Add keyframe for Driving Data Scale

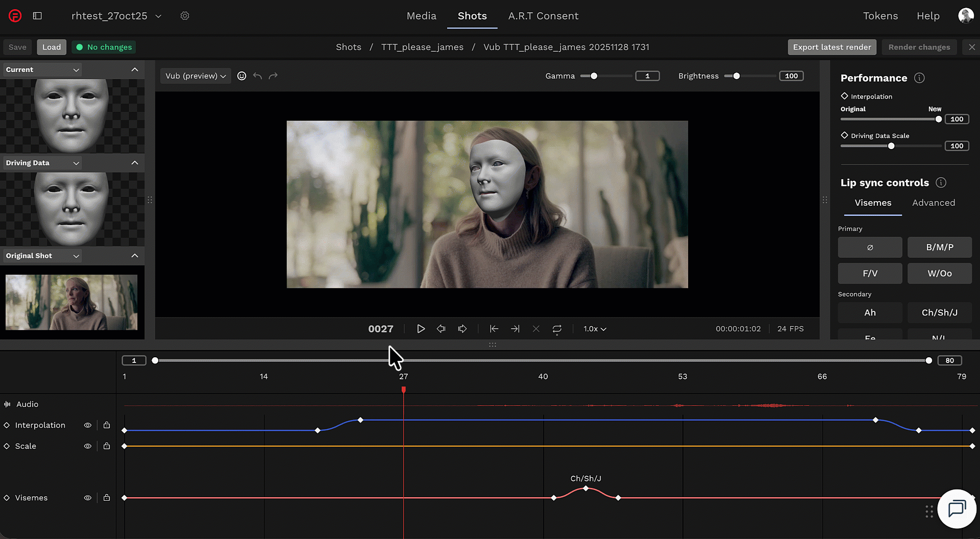(844, 135)
